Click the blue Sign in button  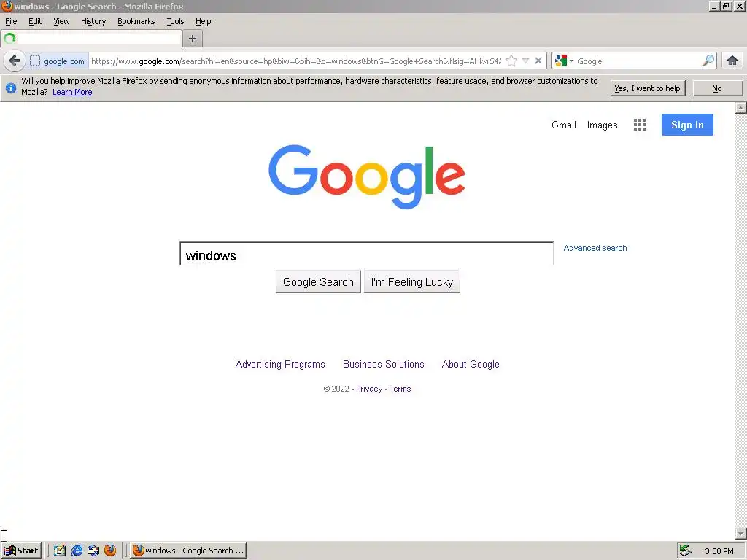click(x=687, y=125)
